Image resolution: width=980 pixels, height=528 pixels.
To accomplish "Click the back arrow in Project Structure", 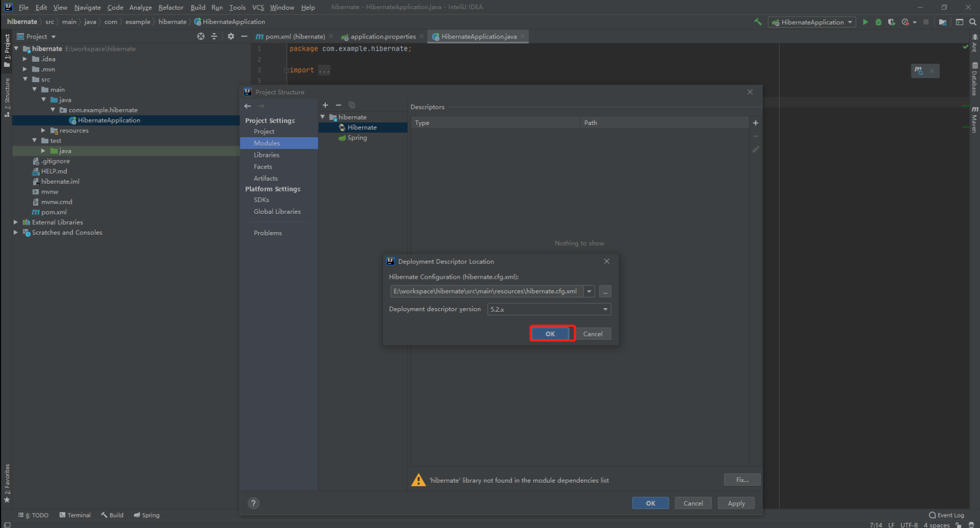I will [x=248, y=106].
